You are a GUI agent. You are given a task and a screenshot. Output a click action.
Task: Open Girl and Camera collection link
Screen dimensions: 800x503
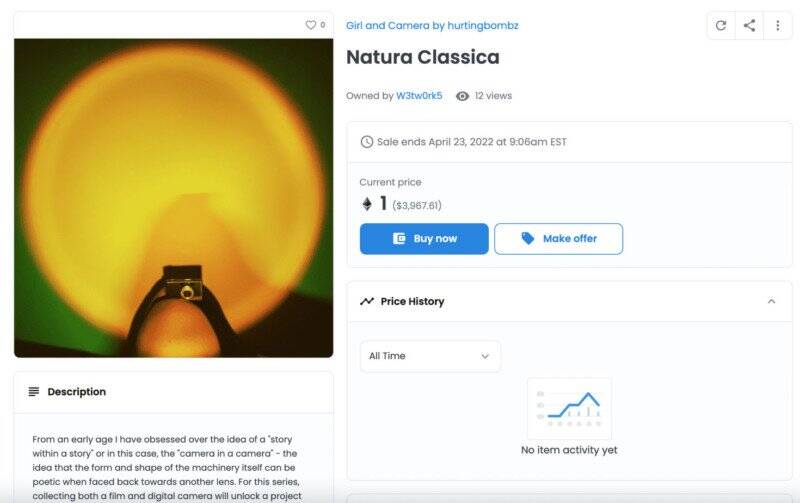click(432, 26)
